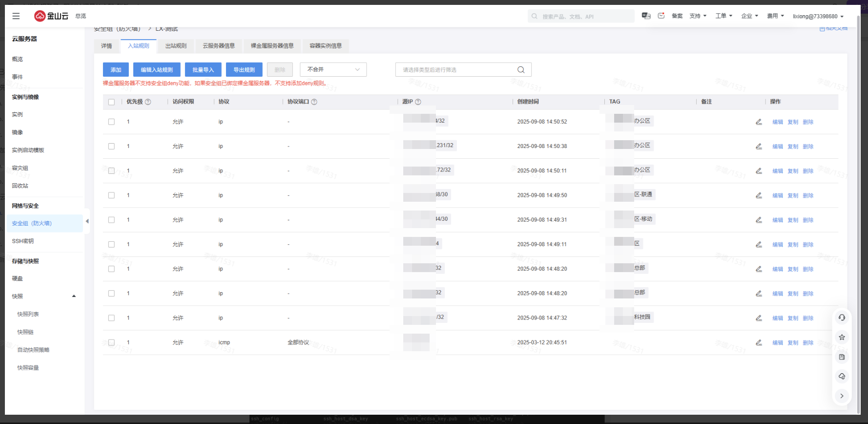Screen dimensions: 868x424
Task: Click the 添加 button
Action: 116,70
